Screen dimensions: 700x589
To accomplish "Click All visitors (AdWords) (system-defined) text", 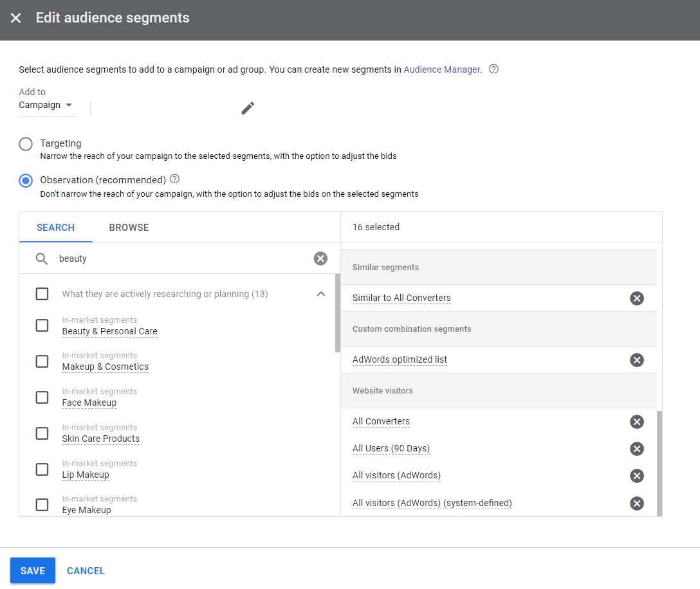I will pyautogui.click(x=432, y=503).
